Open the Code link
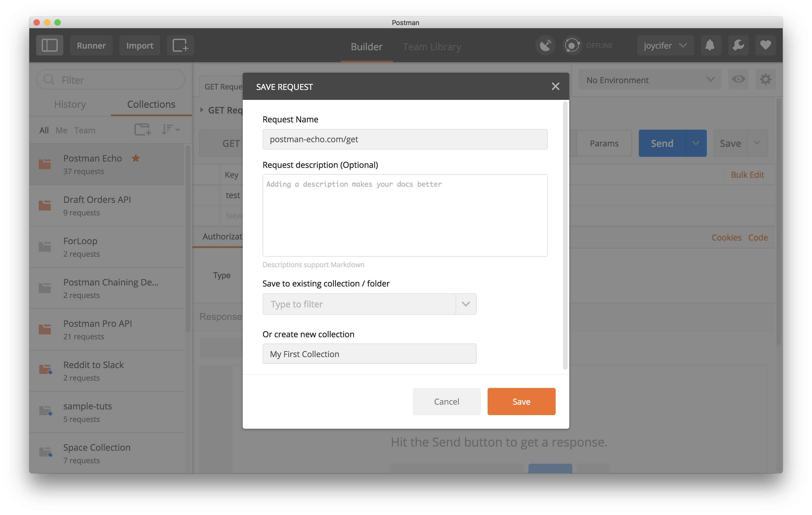The image size is (812, 515). point(758,237)
